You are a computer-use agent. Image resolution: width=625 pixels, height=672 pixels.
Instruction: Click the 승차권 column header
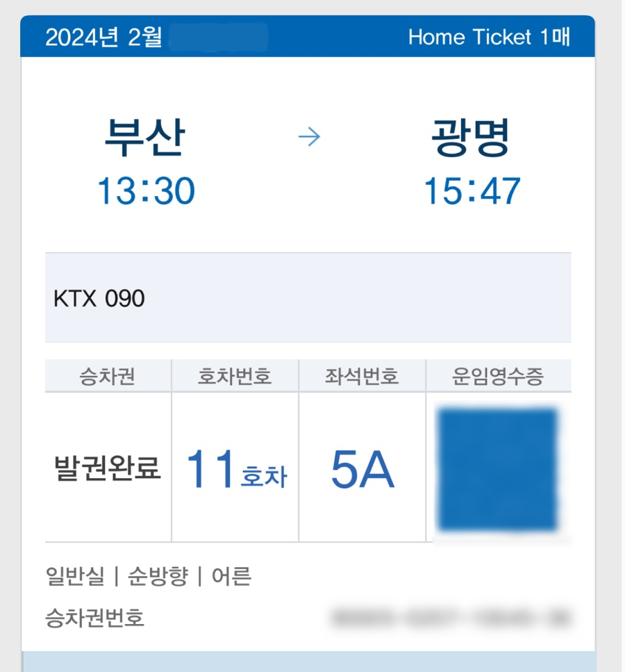point(107,377)
